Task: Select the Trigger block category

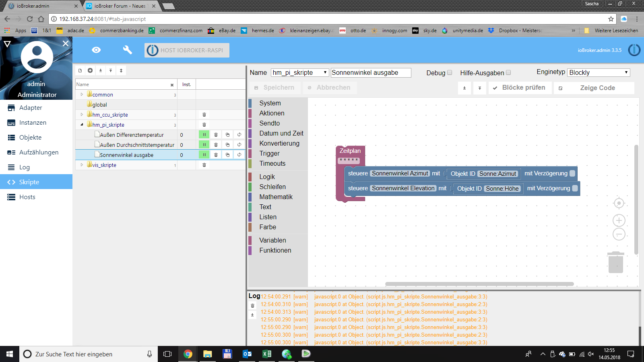Action: (269, 153)
